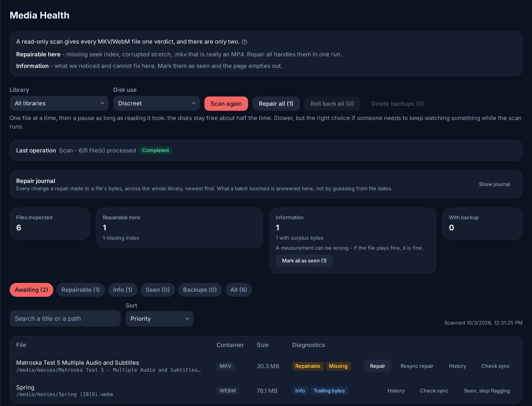Open the Disk use dropdown showing Discreet
Image resolution: width=532 pixels, height=406 pixels.
[156, 103]
